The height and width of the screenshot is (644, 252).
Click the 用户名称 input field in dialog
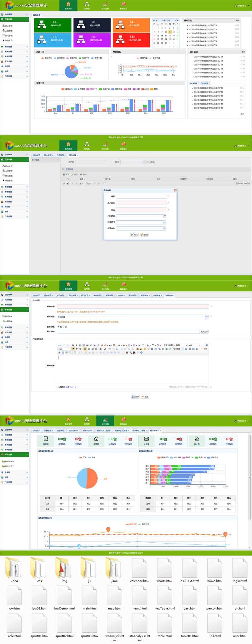pyautogui.click(x=141, y=203)
